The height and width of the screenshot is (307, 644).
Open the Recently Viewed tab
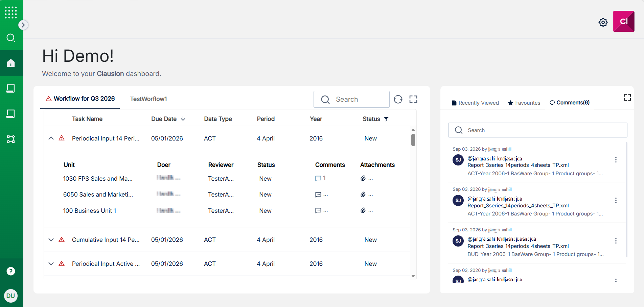(475, 103)
